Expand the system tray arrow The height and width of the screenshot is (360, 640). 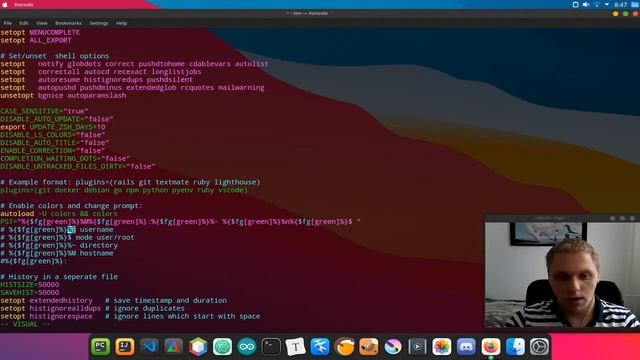pos(607,4)
